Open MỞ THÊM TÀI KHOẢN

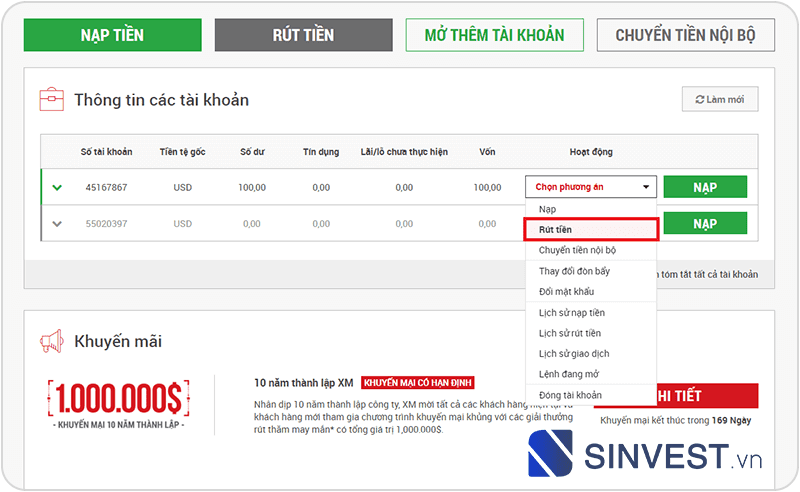(494, 35)
